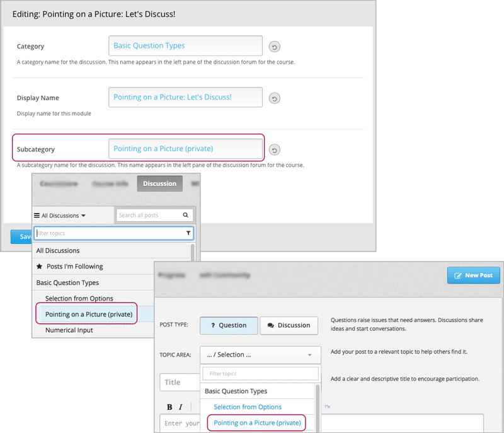
Task: Pick Pointing on a Picture (private) topic link
Action: (257, 422)
